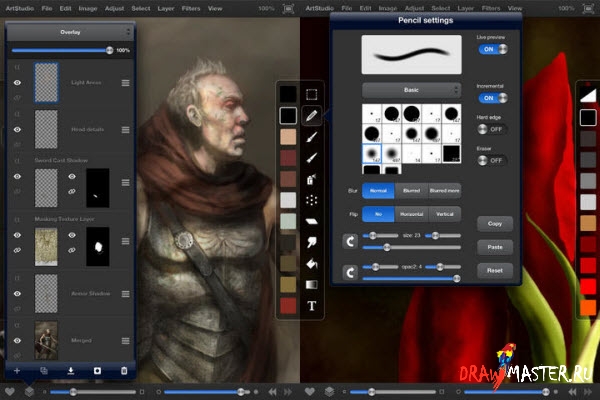Image resolution: width=600 pixels, height=400 pixels.
Task: Select the rectangular selection tool
Action: click(x=312, y=95)
